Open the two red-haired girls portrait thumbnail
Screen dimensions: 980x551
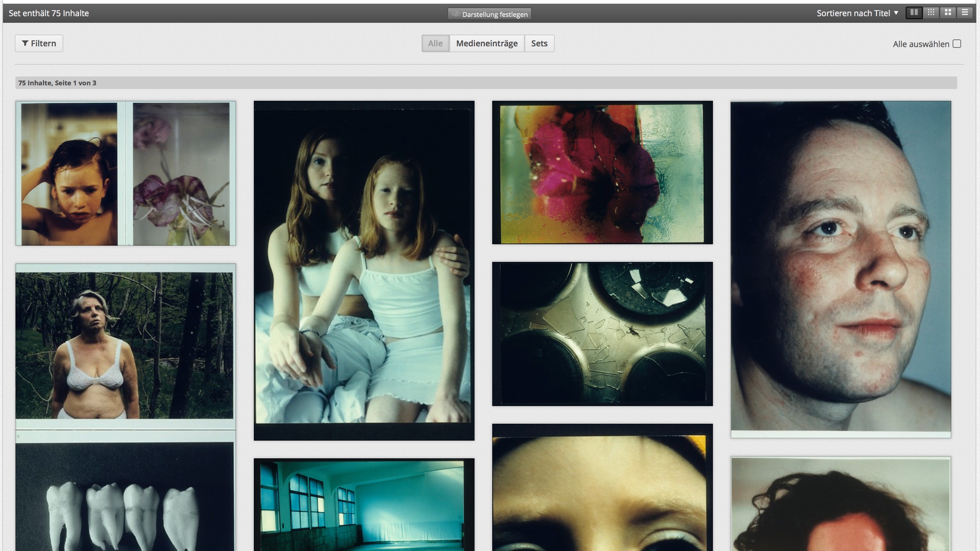tap(364, 270)
